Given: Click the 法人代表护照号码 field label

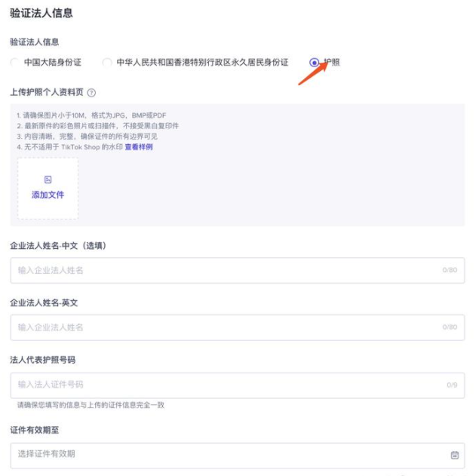Looking at the screenshot, I should coord(43,360).
